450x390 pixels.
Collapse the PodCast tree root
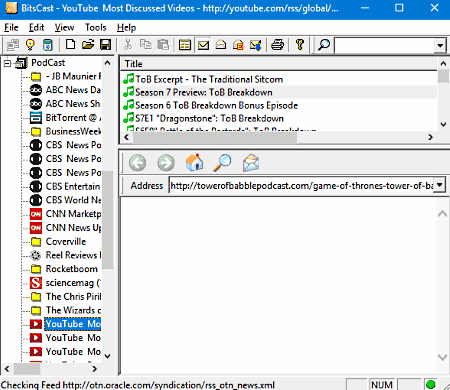click(x=7, y=63)
